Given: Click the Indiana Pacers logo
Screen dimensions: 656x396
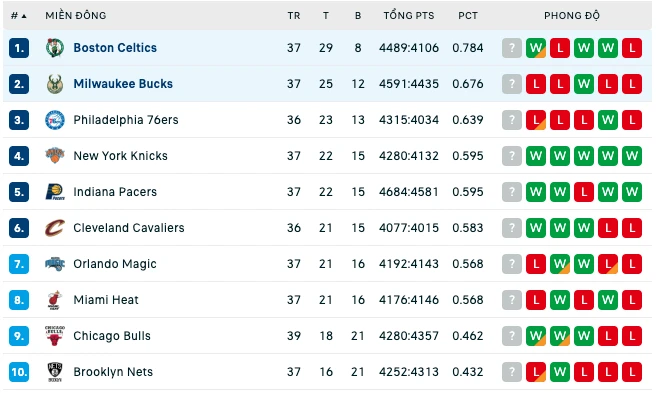Looking at the screenshot, I should [x=55, y=192].
